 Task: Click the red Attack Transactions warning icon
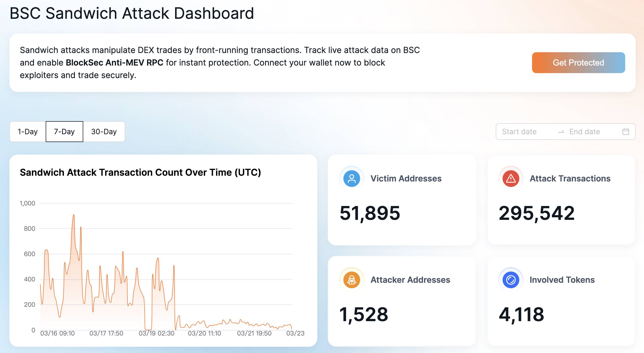[511, 179]
